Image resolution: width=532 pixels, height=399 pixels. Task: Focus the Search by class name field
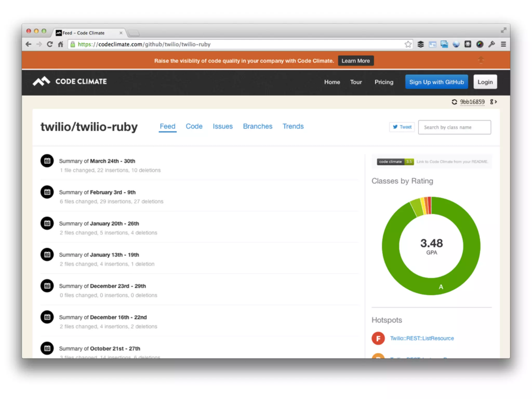click(454, 127)
